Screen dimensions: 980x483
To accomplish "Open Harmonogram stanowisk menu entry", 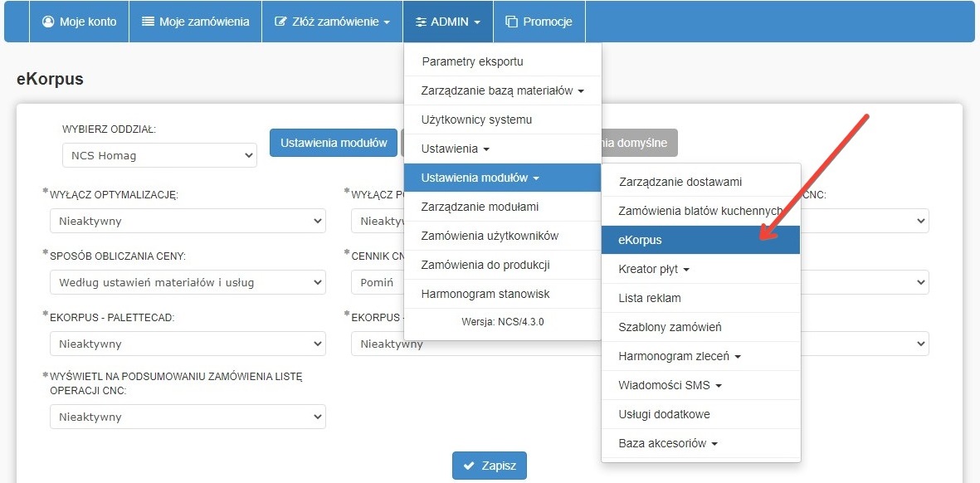I will click(485, 294).
